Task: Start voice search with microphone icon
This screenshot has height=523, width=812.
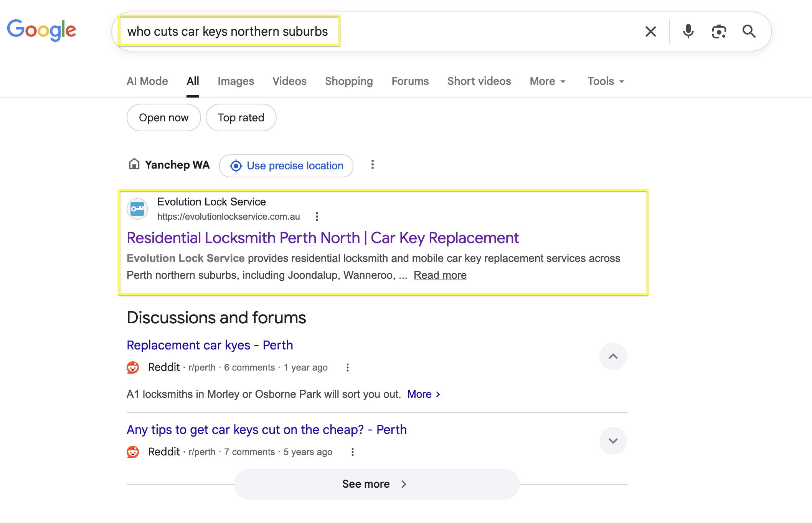Action: click(x=688, y=31)
